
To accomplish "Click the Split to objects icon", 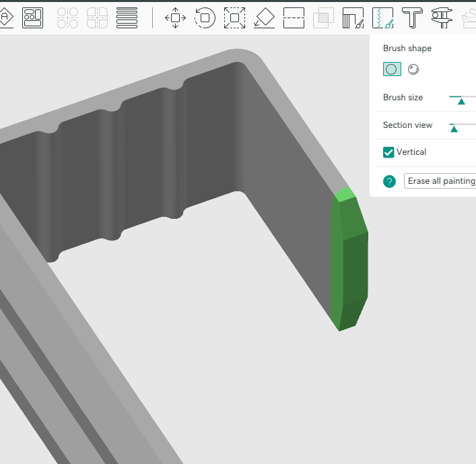I will 67,18.
